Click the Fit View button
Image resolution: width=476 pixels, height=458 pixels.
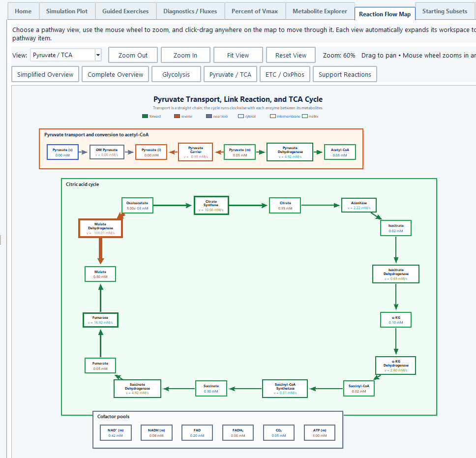238,55
